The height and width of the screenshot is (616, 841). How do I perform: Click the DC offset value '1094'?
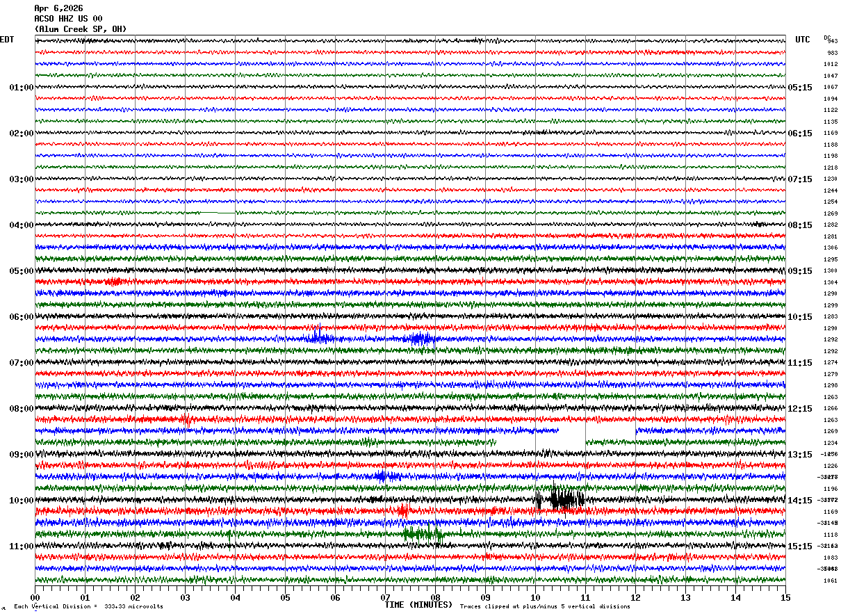point(831,99)
